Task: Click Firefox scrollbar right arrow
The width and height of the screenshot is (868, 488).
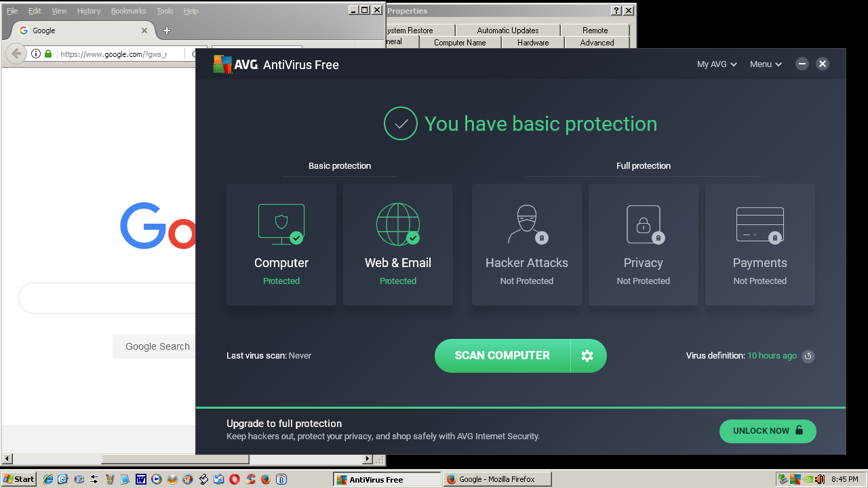Action: click(368, 460)
